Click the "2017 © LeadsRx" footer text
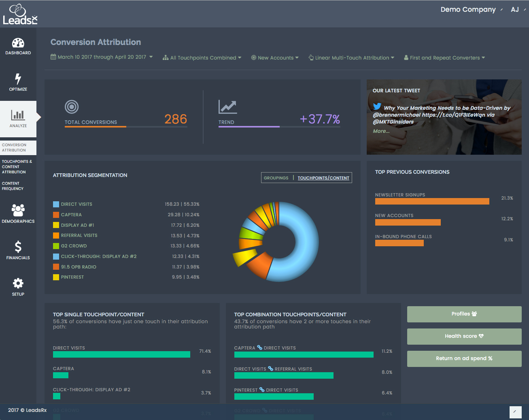 28,410
